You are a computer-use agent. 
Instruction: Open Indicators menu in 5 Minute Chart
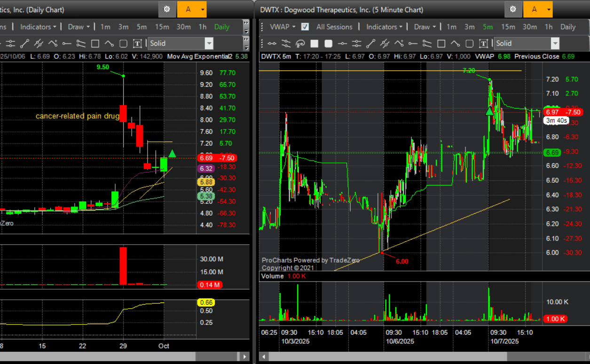tap(384, 27)
